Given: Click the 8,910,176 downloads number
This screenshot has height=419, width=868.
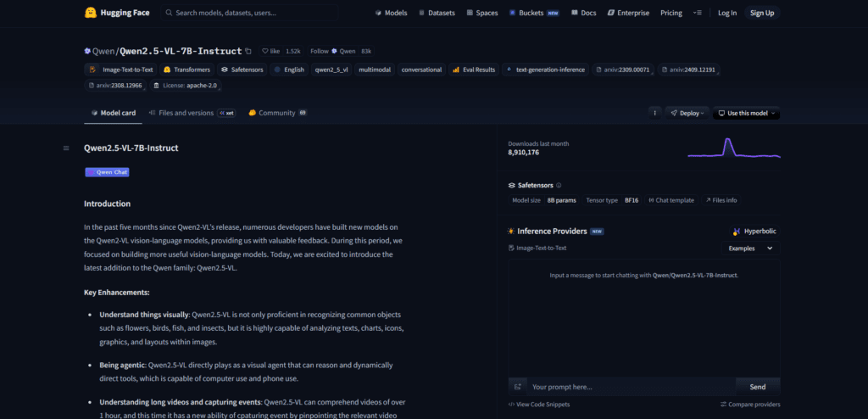Looking at the screenshot, I should tap(524, 152).
